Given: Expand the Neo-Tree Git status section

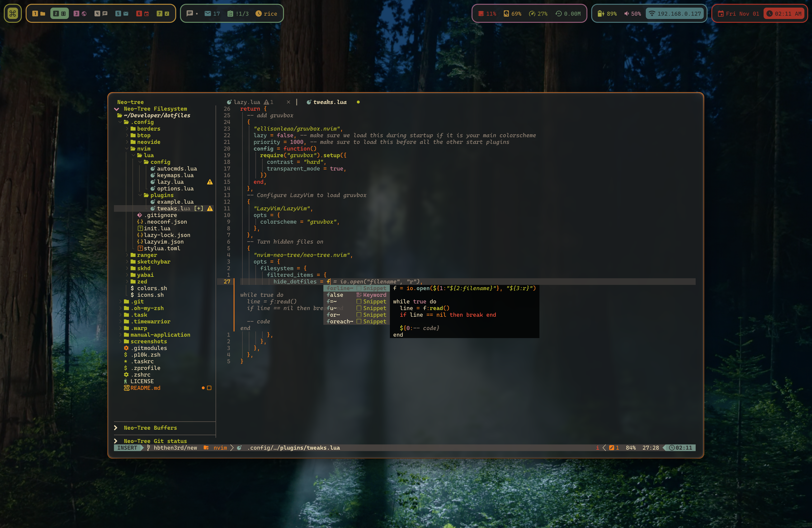Looking at the screenshot, I should coord(116,441).
